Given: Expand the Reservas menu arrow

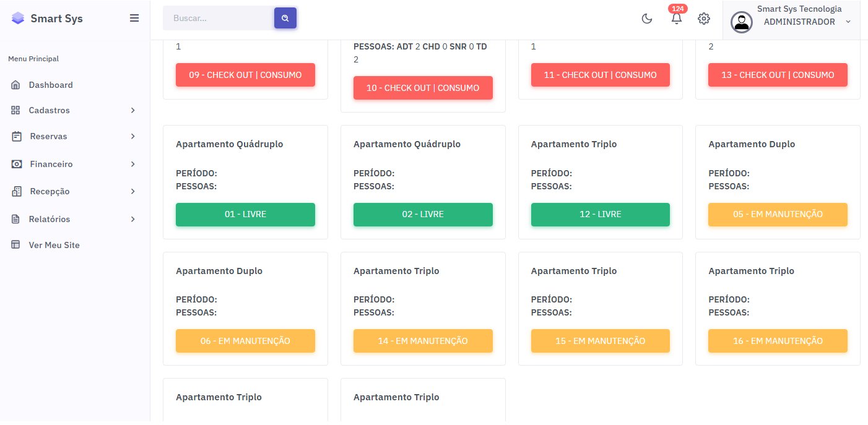Looking at the screenshot, I should 132,136.
